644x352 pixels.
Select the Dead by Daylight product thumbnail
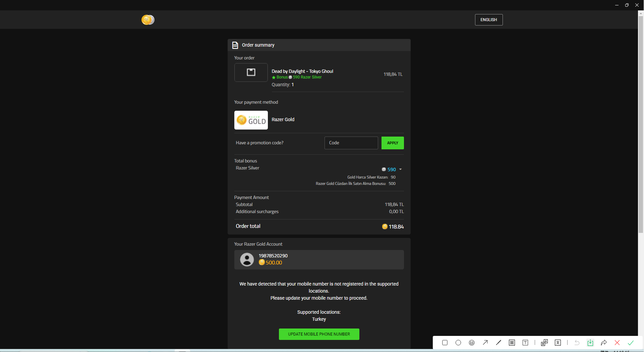(251, 72)
